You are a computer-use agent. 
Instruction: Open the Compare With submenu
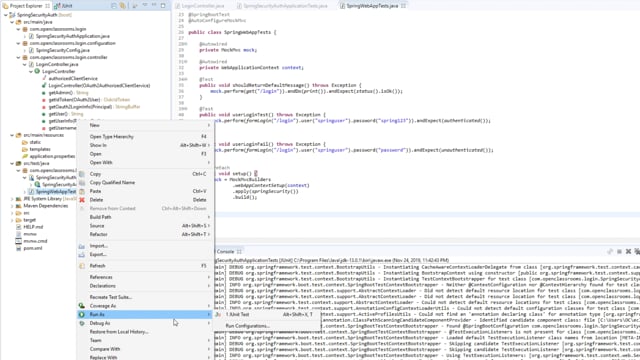(145, 349)
